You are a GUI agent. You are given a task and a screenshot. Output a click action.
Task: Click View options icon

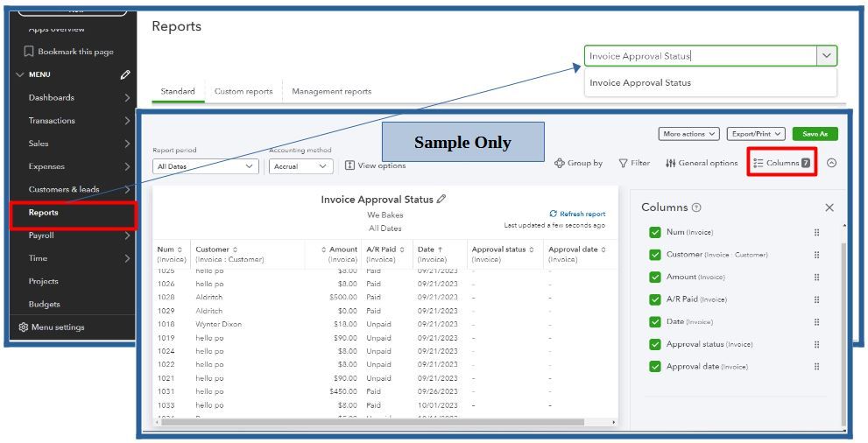coord(349,165)
